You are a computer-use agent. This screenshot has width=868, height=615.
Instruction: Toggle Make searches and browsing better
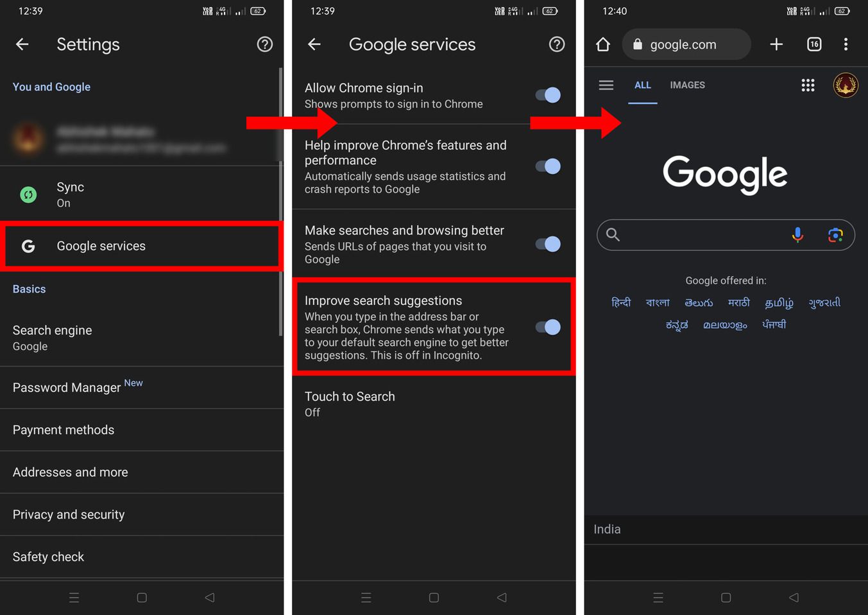pos(546,244)
